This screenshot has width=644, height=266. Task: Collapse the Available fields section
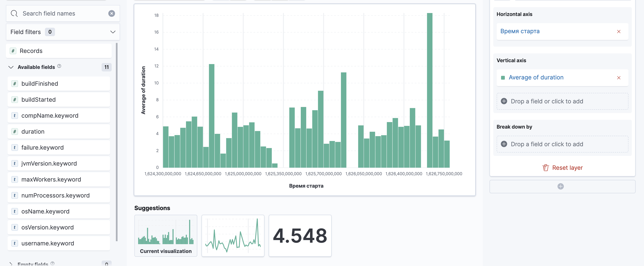[x=11, y=67]
